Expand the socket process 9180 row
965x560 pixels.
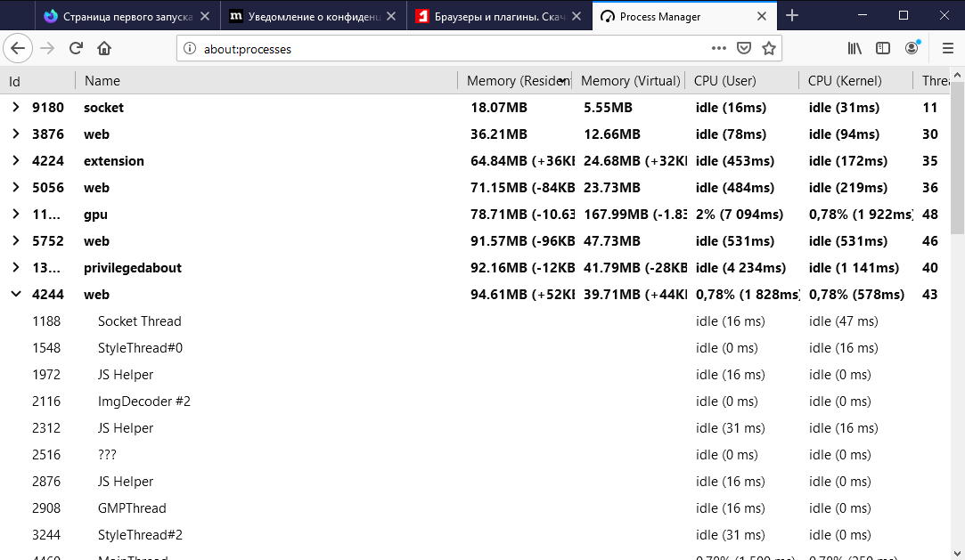(x=16, y=107)
